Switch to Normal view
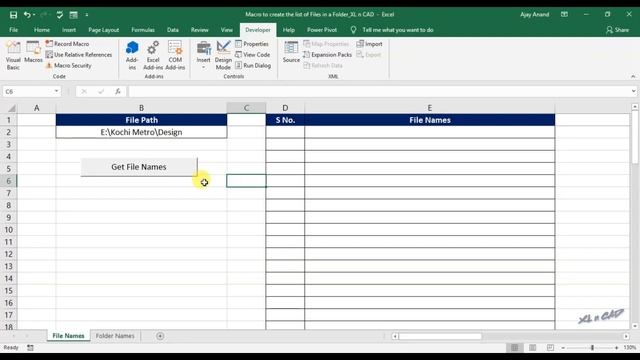This screenshot has height=360, width=640. point(514,348)
